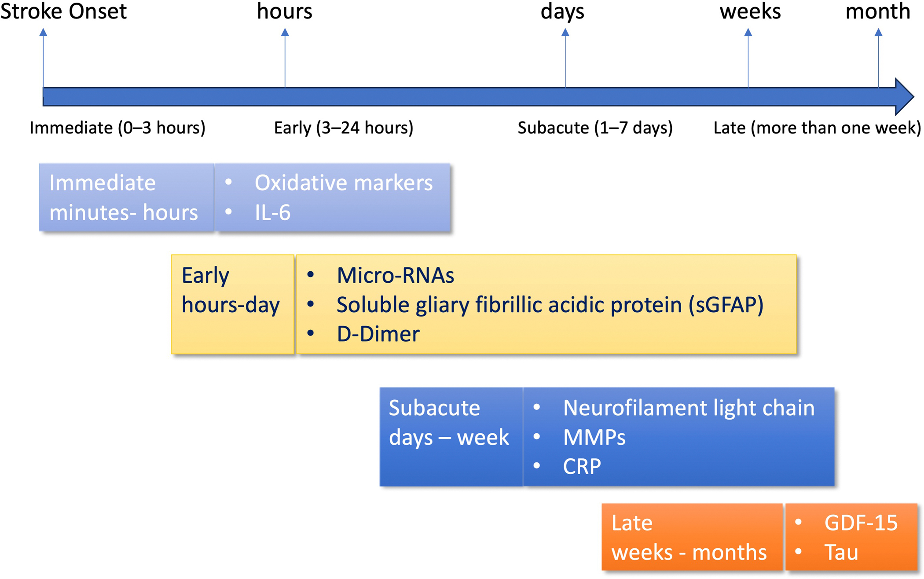Click the "Immediate (0–3 hours)" phase label
This screenshot has height=579, width=924.
(x=117, y=128)
